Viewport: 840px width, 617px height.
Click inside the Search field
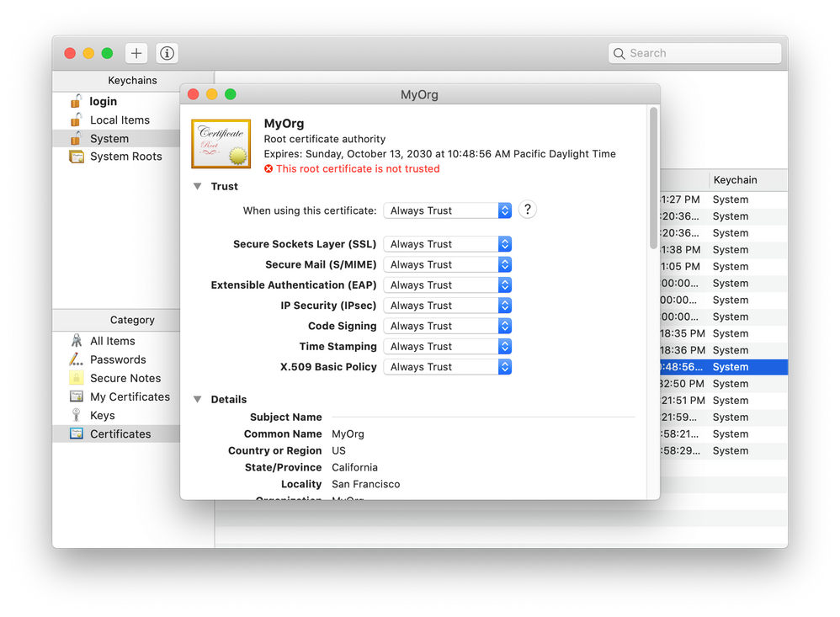694,52
